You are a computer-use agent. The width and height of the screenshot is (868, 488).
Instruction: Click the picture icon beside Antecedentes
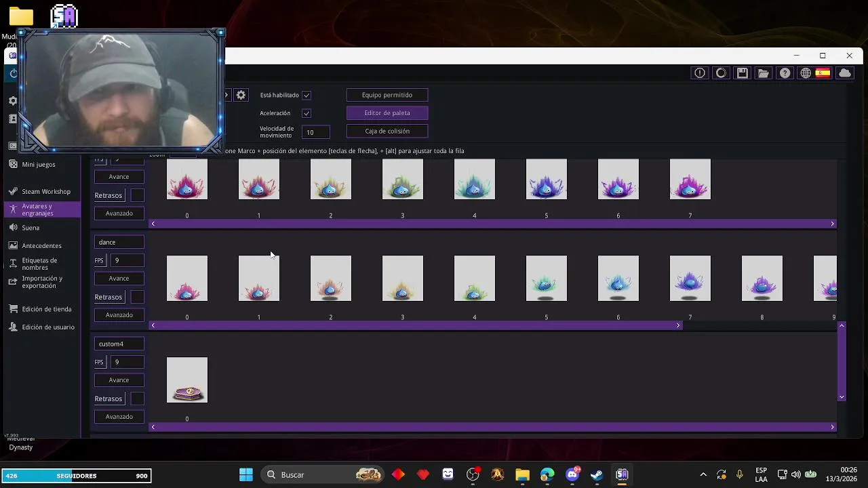coord(13,245)
